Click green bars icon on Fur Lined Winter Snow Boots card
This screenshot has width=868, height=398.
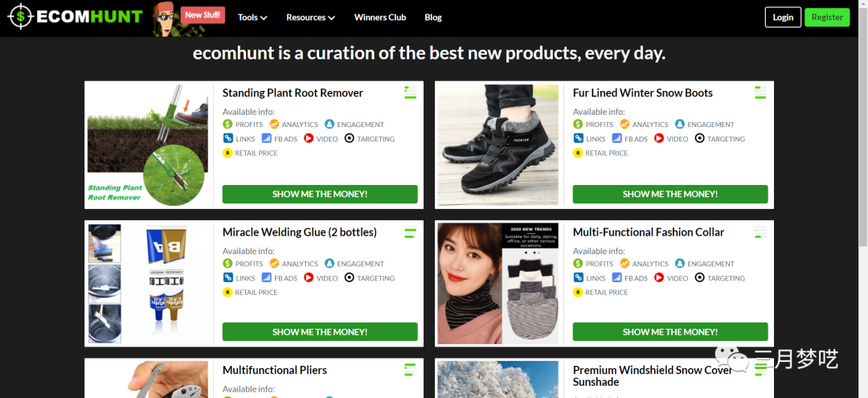(760, 92)
